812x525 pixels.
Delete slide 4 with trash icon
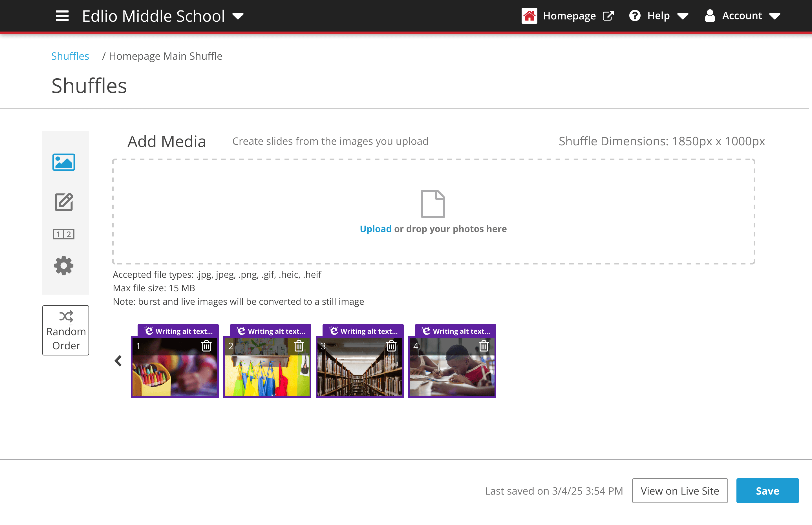tap(484, 346)
